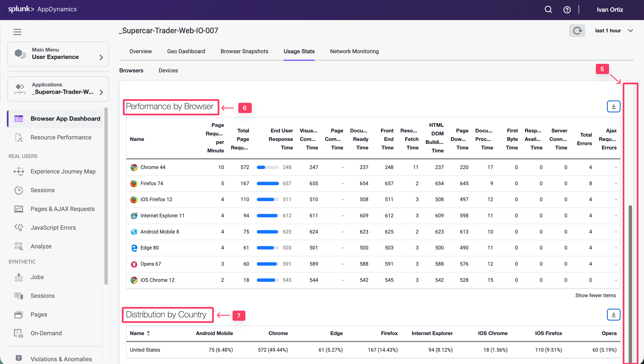Toggle the hamburger menu icon
Screen dimensions: 644x364
17,32
